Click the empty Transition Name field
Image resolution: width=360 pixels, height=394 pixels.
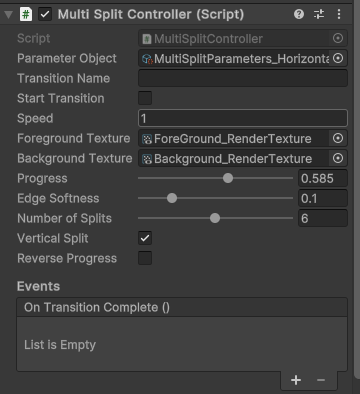pos(243,78)
